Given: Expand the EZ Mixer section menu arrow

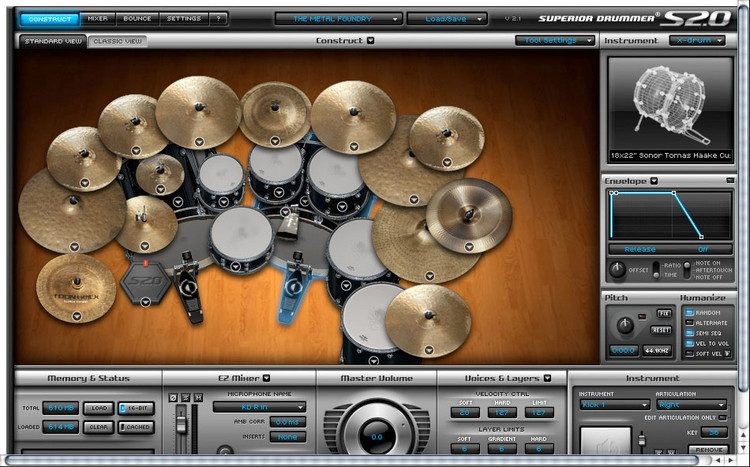Looking at the screenshot, I should pos(266,378).
